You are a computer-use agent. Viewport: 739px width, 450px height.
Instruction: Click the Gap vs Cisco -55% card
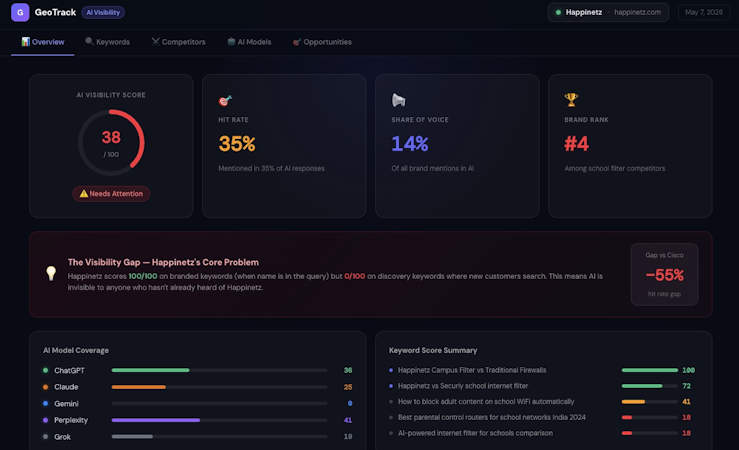(665, 274)
